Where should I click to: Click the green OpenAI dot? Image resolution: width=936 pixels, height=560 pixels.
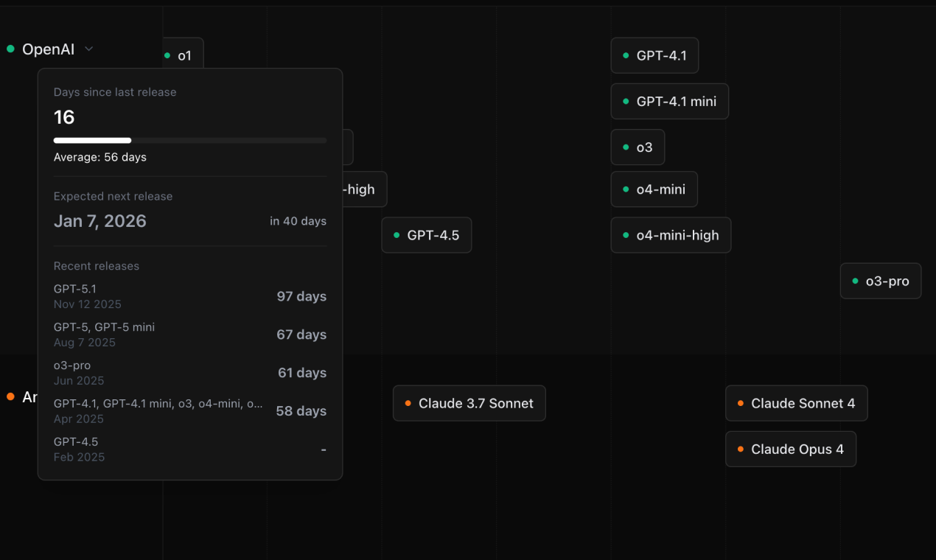click(10, 49)
